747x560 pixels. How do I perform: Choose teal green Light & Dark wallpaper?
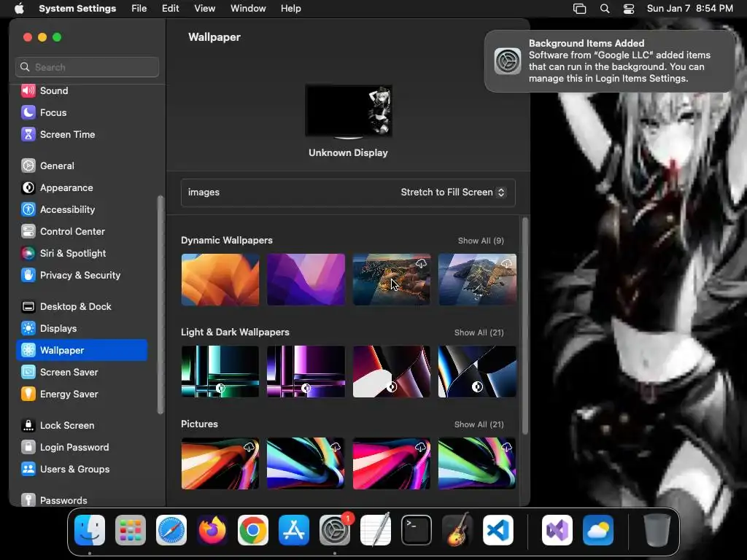(220, 371)
